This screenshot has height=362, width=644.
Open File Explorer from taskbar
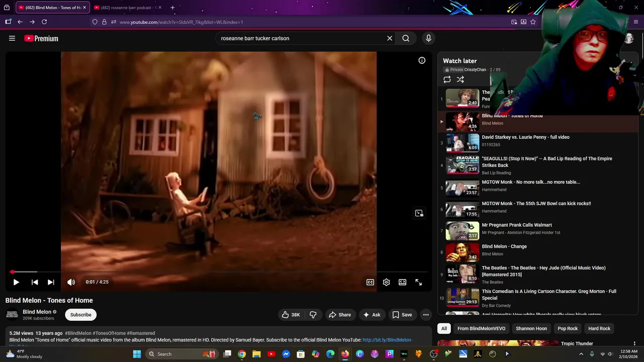point(257,354)
